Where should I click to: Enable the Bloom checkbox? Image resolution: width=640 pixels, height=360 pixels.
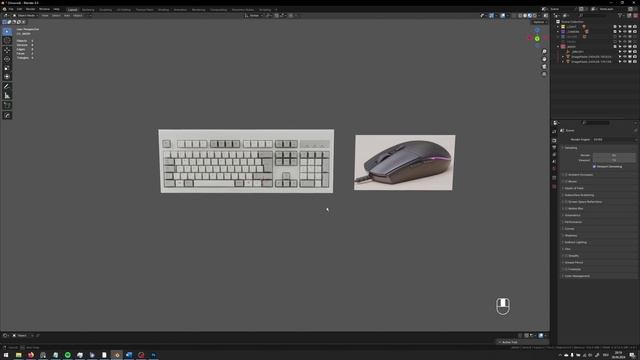click(x=567, y=182)
